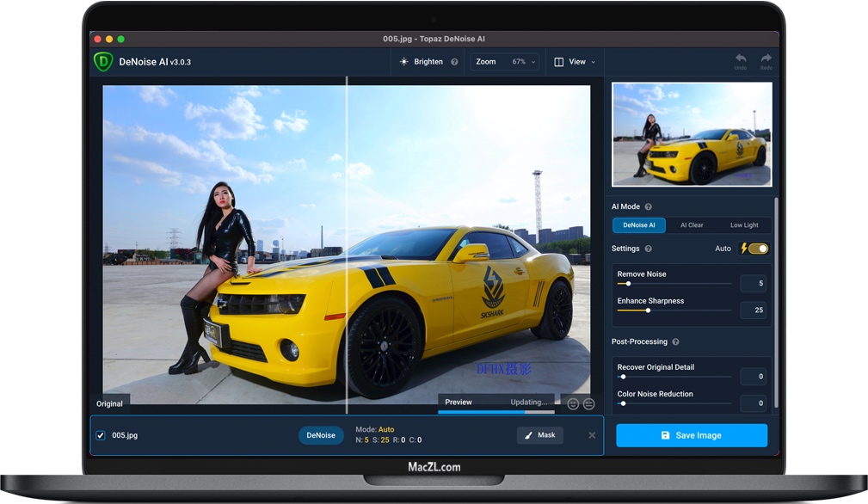The image size is (868, 504).
Task: Uncheck the 005.jpg file checkbox
Action: [101, 435]
